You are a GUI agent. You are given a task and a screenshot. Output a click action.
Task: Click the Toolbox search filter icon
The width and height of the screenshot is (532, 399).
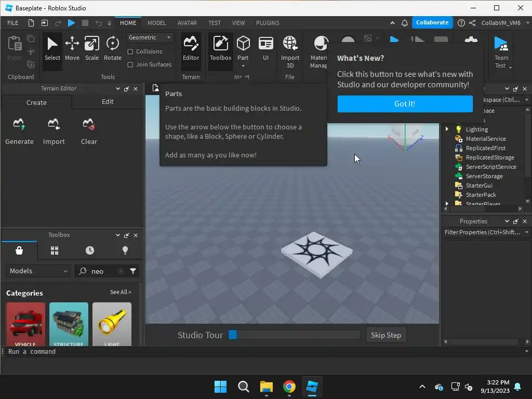(133, 271)
